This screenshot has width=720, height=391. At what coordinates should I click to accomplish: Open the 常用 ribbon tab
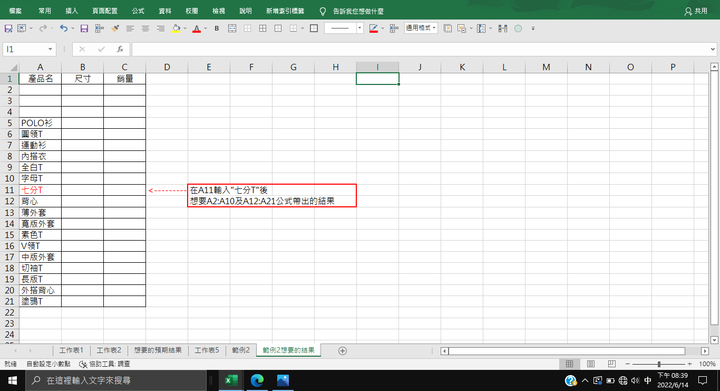45,11
